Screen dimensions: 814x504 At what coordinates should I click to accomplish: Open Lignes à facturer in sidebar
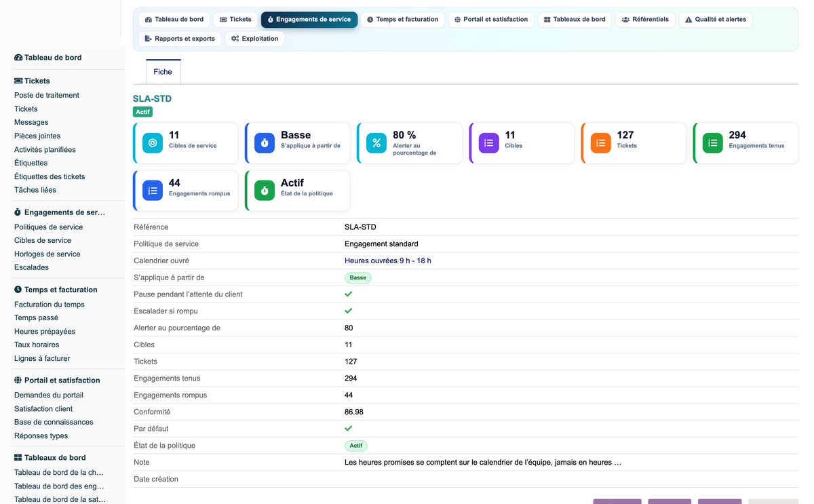(x=42, y=359)
